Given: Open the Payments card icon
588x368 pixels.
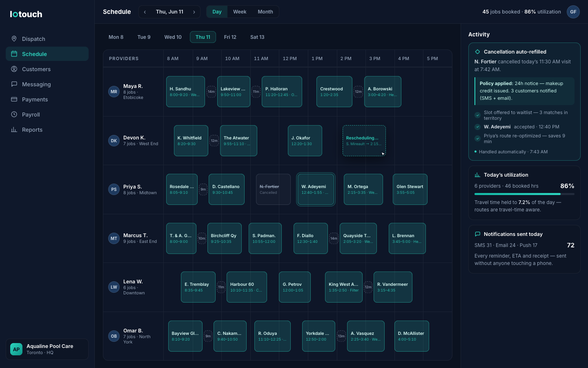Looking at the screenshot, I should (x=14, y=99).
